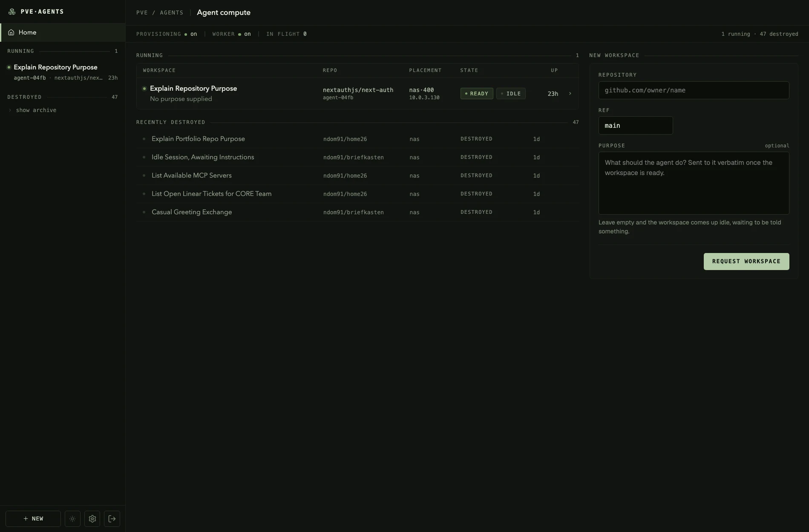The width and height of the screenshot is (809, 532).
Task: Click the PVE·AGENTS logo icon
Action: [x=12, y=12]
